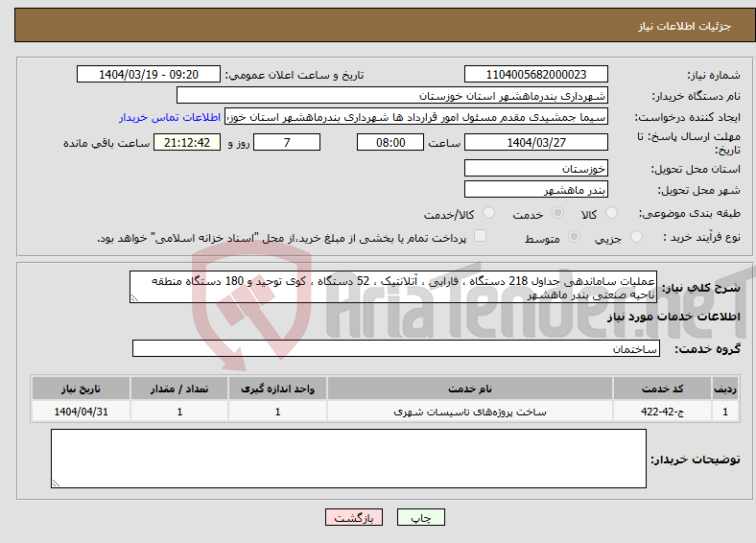Image resolution: width=756 pixels, height=543 pixels.
Task: Click the واحد اندازه گیری column header
Action: click(x=277, y=389)
